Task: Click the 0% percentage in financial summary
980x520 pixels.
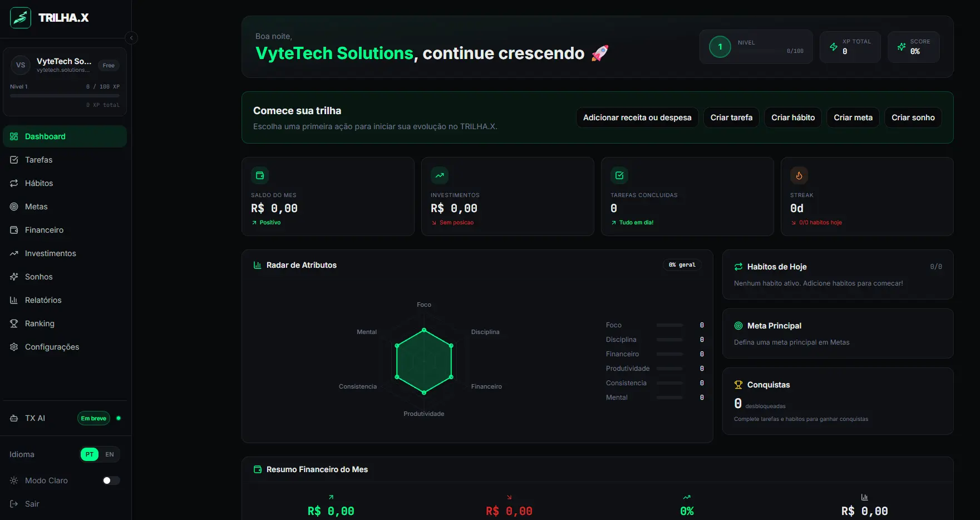Action: click(x=687, y=511)
